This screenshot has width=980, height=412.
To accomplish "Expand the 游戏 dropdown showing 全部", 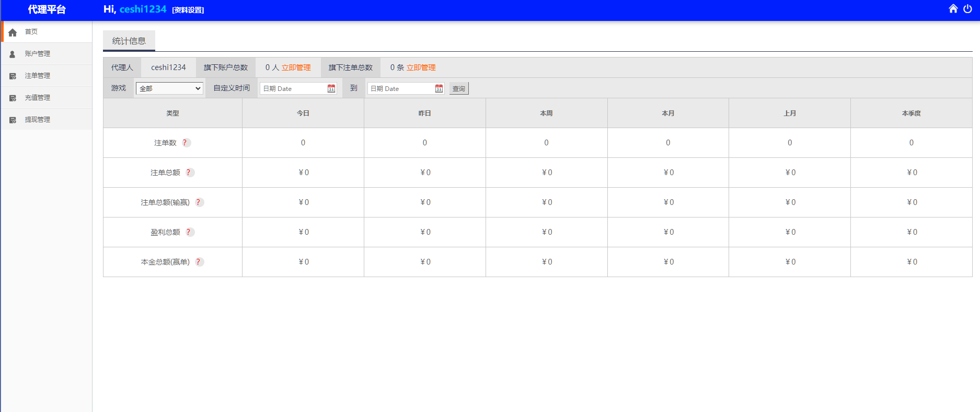I will pos(169,88).
